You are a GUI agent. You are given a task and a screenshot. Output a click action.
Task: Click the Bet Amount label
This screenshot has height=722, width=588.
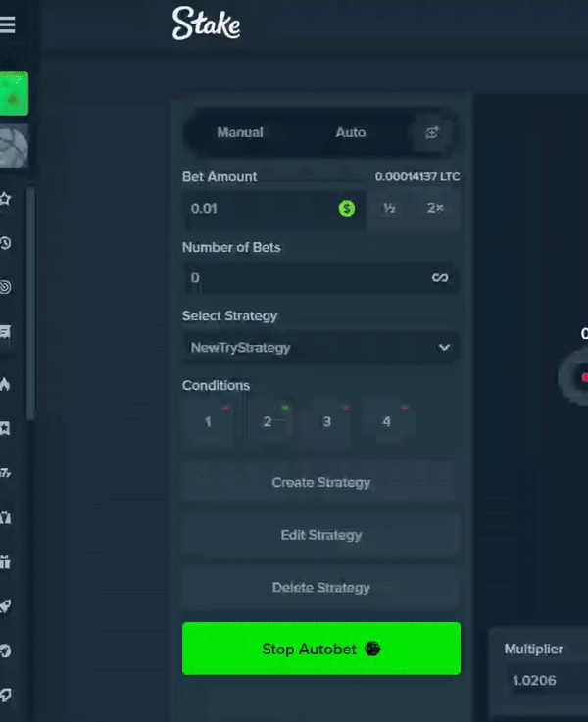pos(220,176)
